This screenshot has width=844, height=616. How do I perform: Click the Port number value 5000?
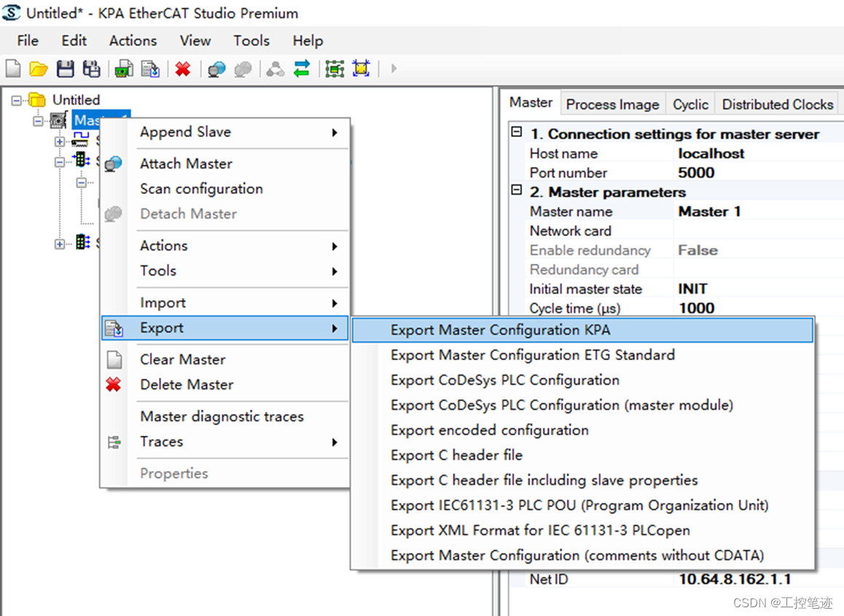coord(696,174)
